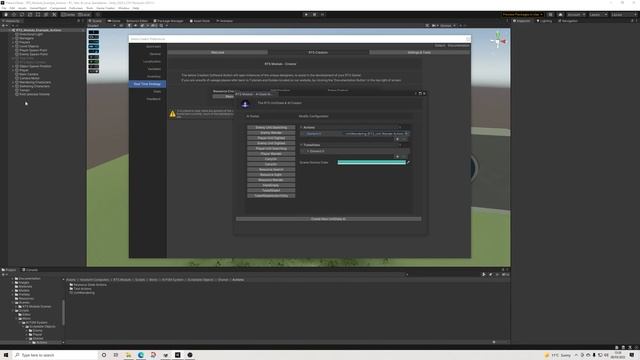
Task: Click the Windows taskbar search box
Action: 56,355
